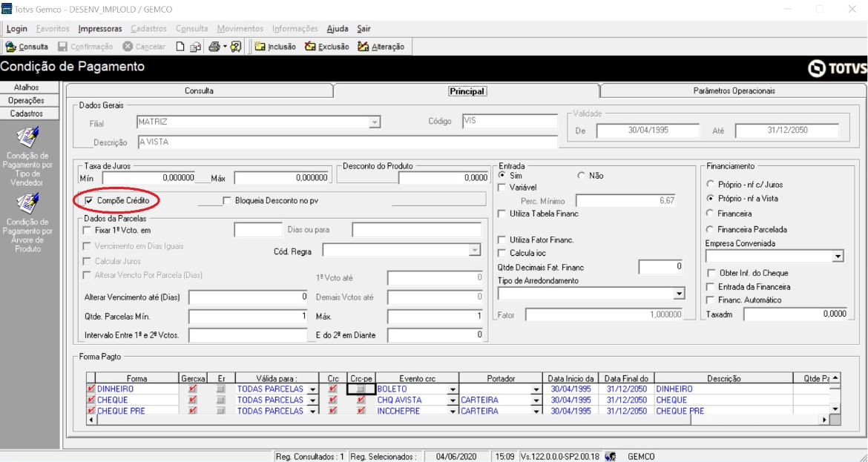Click the new blank document icon
868x462 pixels.
point(180,47)
